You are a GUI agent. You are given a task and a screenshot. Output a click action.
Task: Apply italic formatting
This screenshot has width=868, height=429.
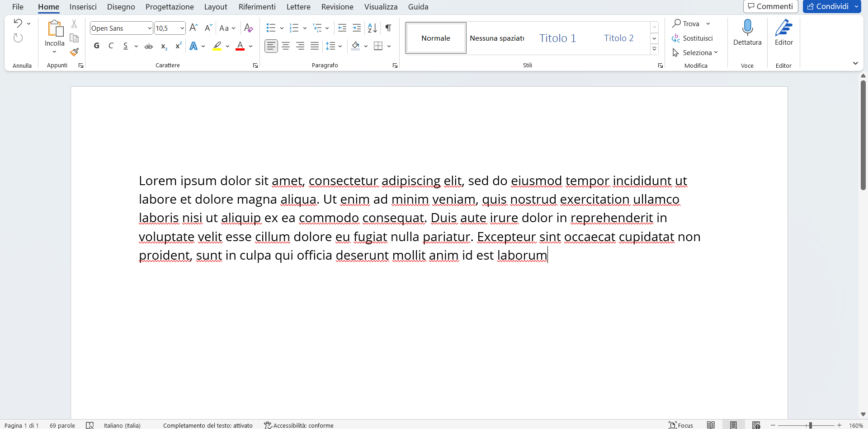(111, 46)
